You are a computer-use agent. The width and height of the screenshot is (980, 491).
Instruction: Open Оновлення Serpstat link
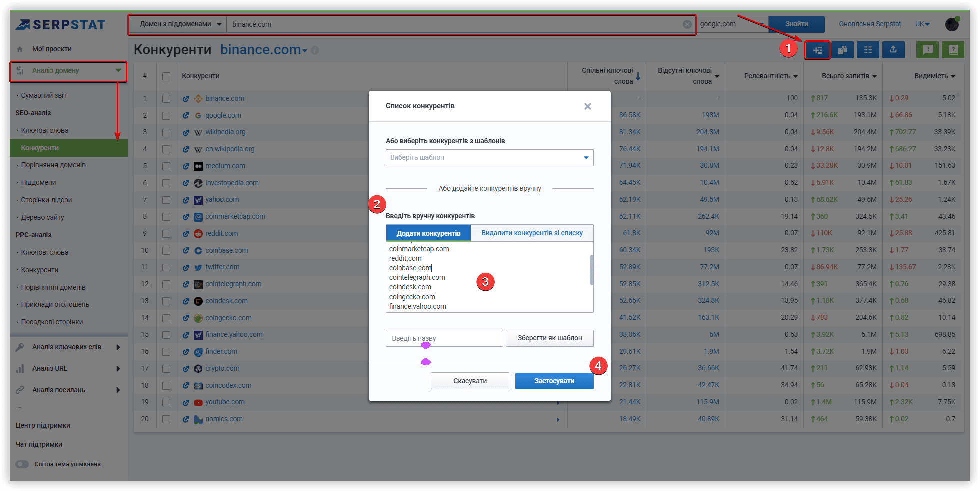pos(870,24)
